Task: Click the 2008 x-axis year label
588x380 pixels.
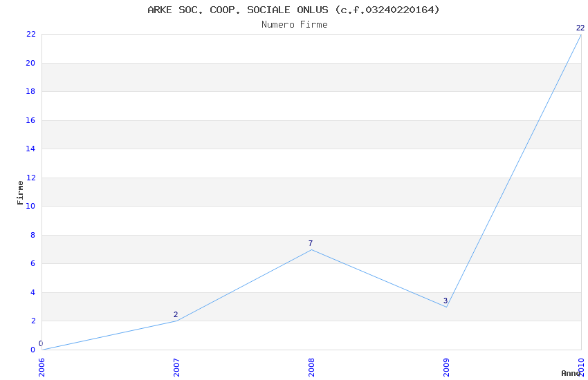Action: (x=311, y=368)
